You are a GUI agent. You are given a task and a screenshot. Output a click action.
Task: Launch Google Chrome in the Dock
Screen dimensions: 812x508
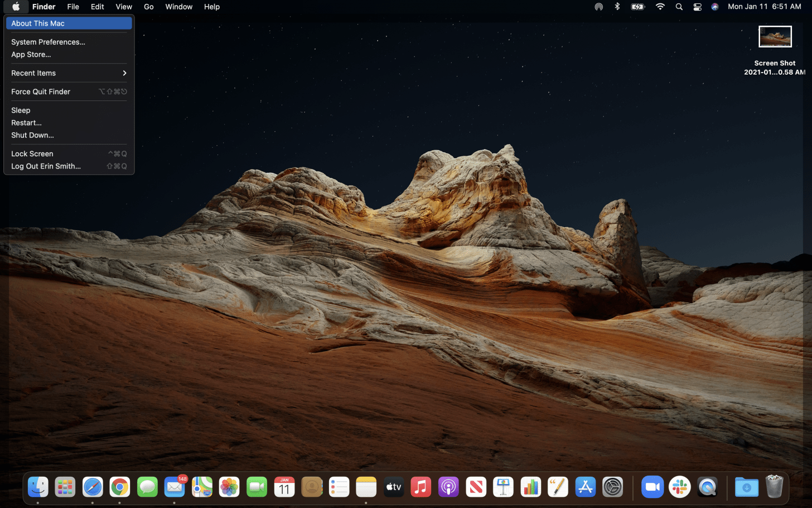coord(120,487)
